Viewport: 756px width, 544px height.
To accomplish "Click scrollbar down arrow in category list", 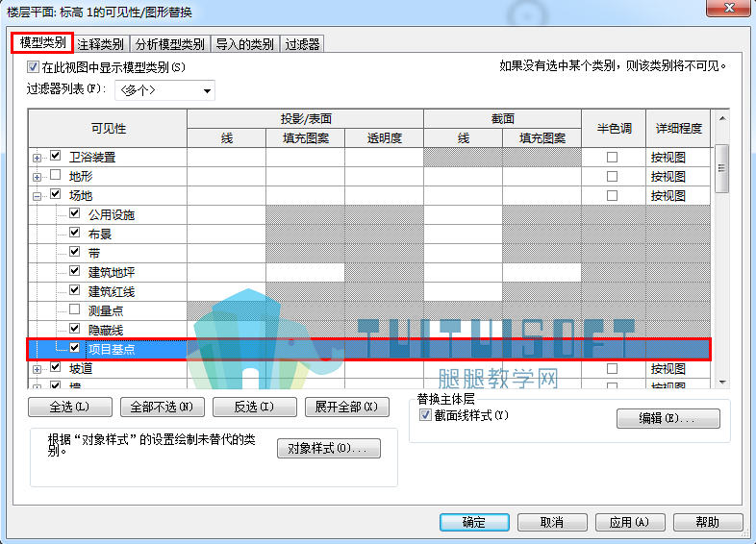I will tap(722, 383).
